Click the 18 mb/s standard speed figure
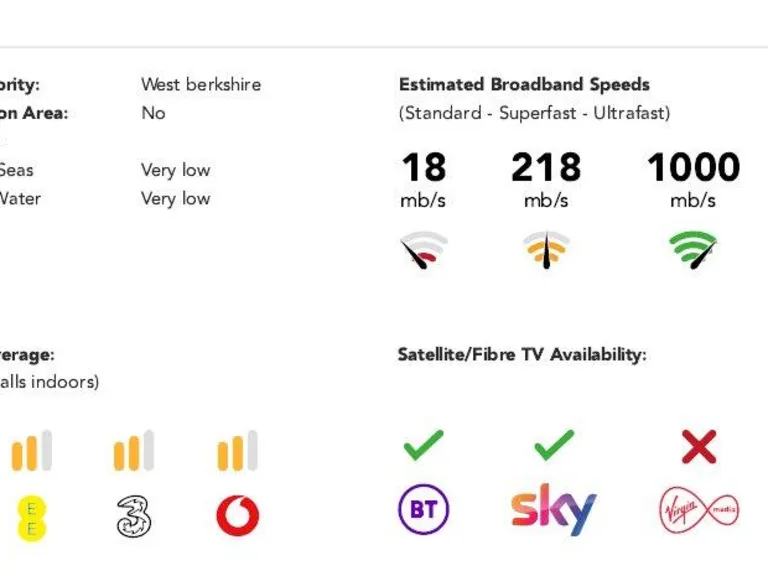 (x=424, y=180)
